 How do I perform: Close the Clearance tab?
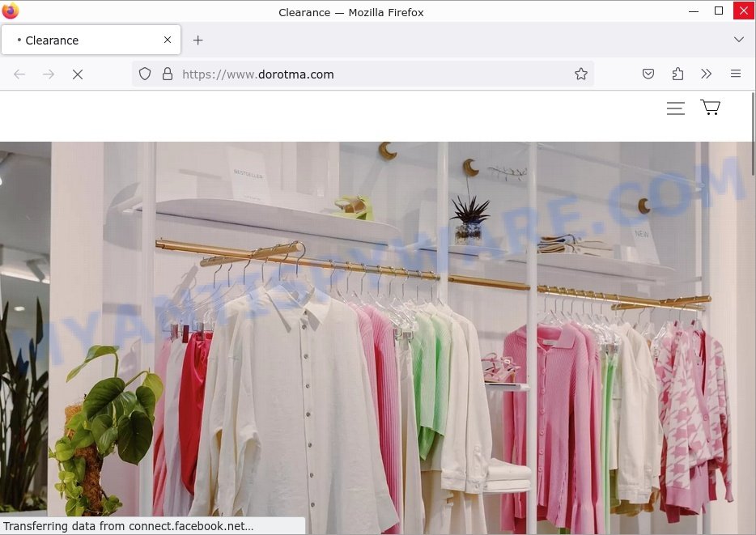click(x=168, y=40)
